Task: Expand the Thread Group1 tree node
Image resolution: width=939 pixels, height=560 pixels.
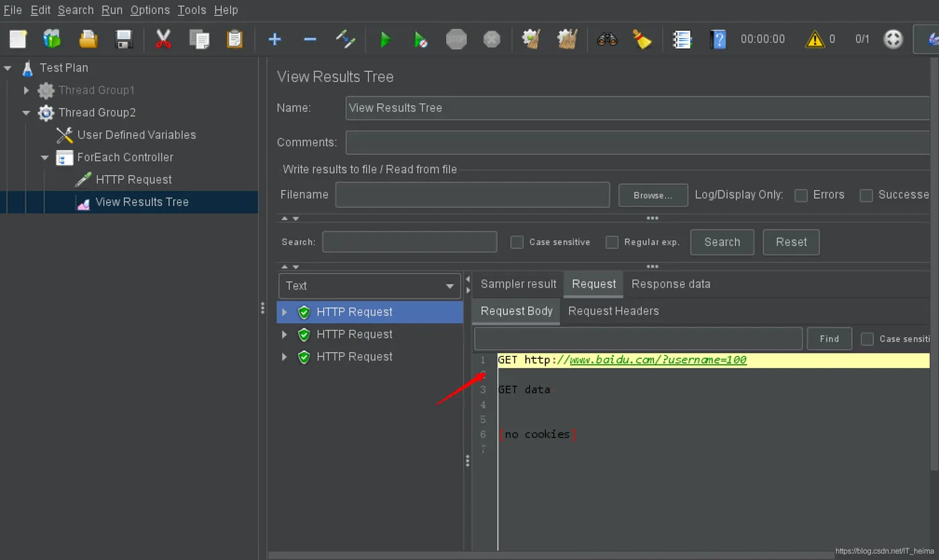Action: tap(27, 90)
